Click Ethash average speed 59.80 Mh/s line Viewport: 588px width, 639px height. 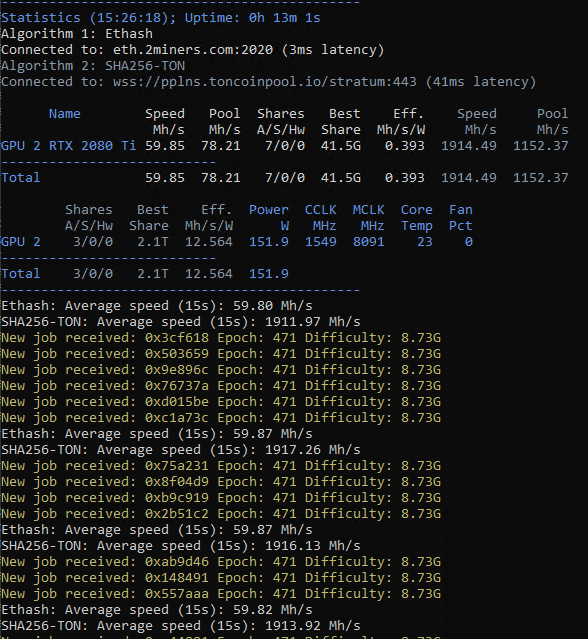pos(157,306)
